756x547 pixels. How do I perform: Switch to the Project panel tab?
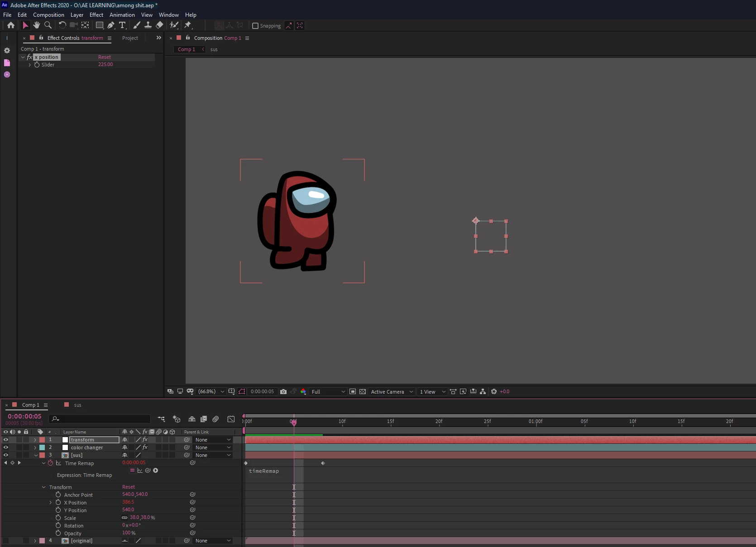(130, 38)
